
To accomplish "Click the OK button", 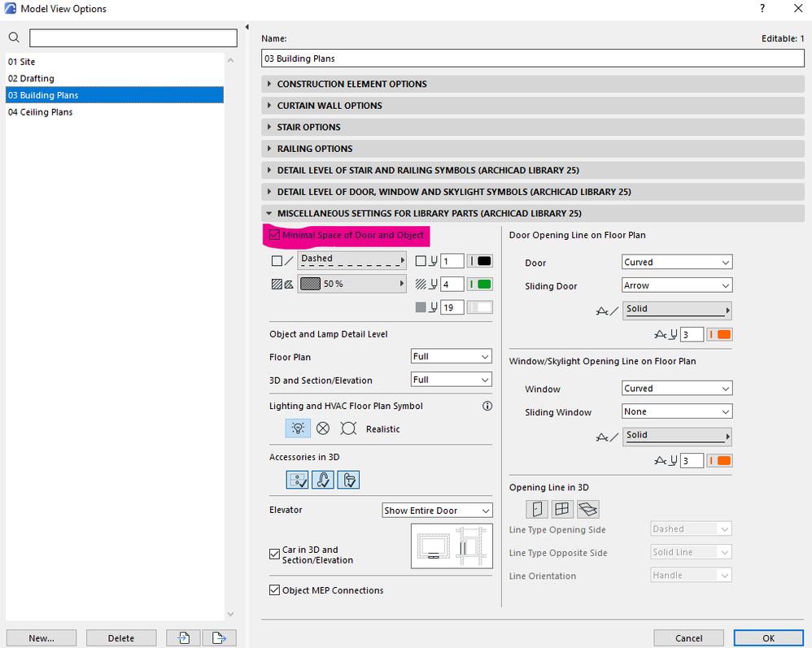I will point(769,637).
